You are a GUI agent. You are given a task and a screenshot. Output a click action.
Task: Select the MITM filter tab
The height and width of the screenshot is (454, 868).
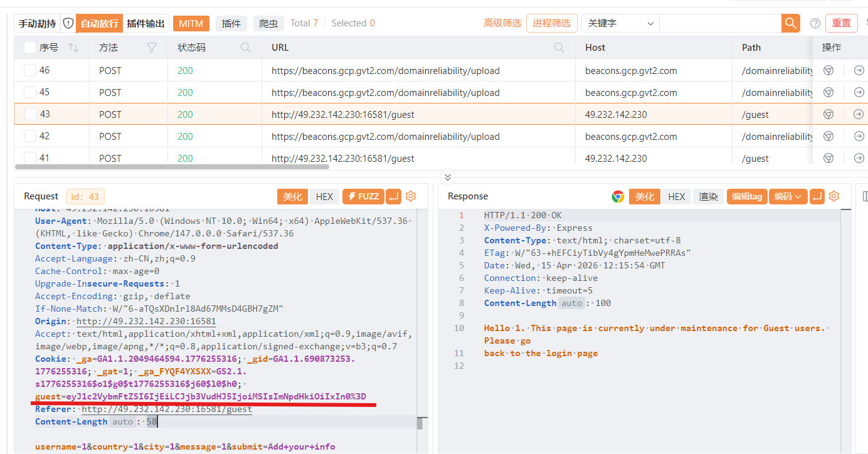tap(191, 23)
